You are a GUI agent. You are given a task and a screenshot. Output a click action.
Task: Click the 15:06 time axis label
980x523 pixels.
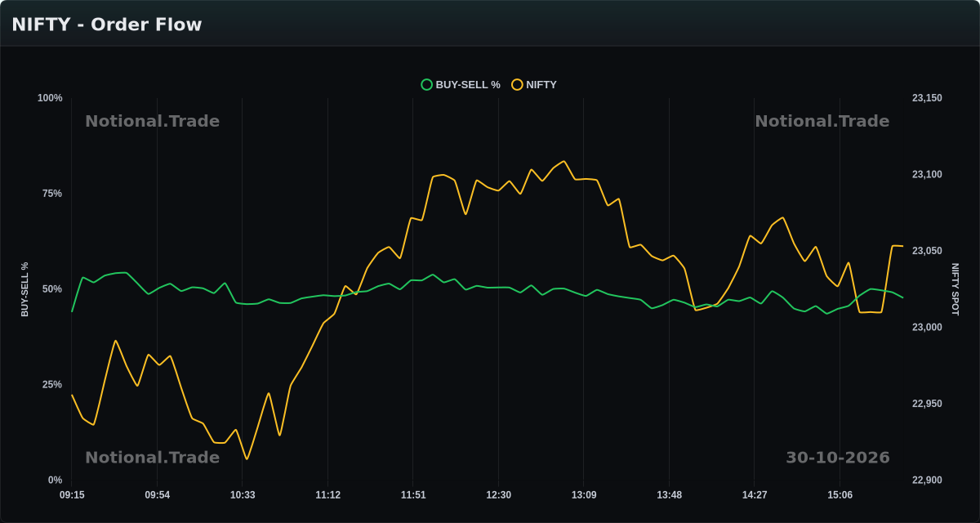(x=840, y=495)
